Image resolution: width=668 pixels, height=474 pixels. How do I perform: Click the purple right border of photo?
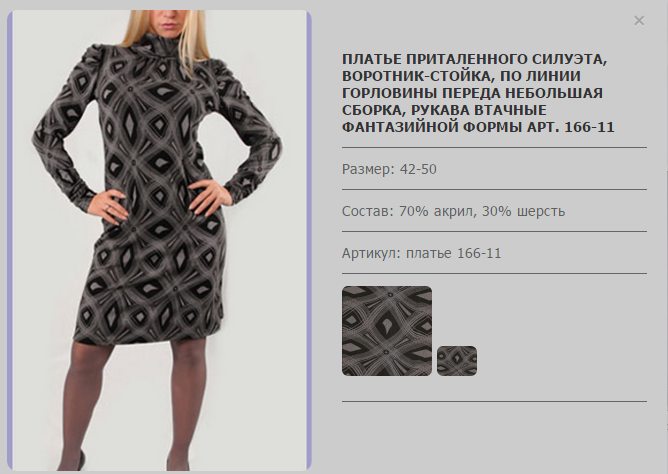(309, 241)
